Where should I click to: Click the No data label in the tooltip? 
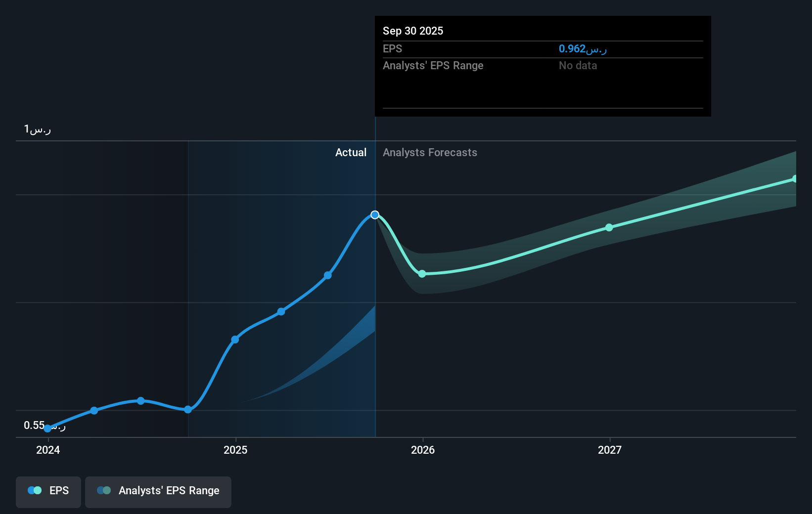coord(577,65)
